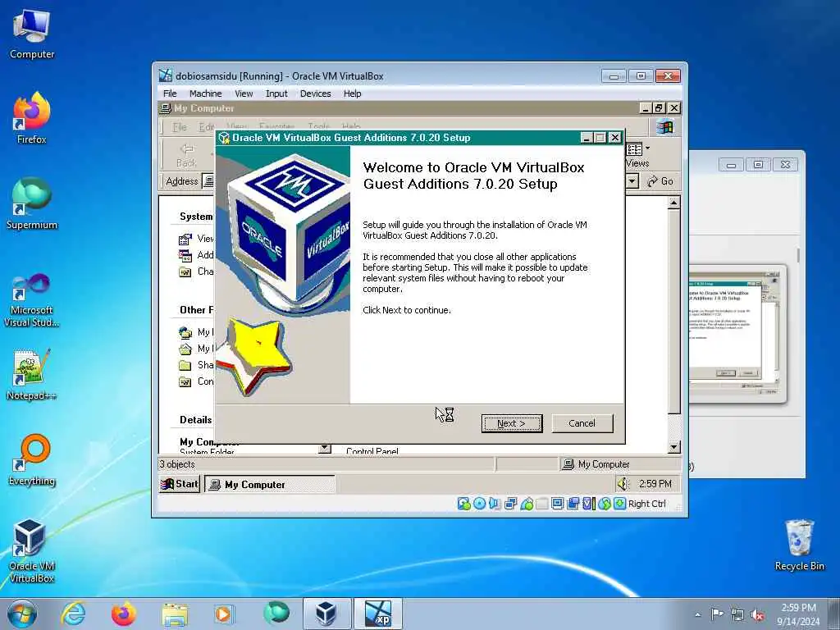This screenshot has height=630, width=840.
Task: Click the Go button in My Computer
Action: tap(660, 181)
